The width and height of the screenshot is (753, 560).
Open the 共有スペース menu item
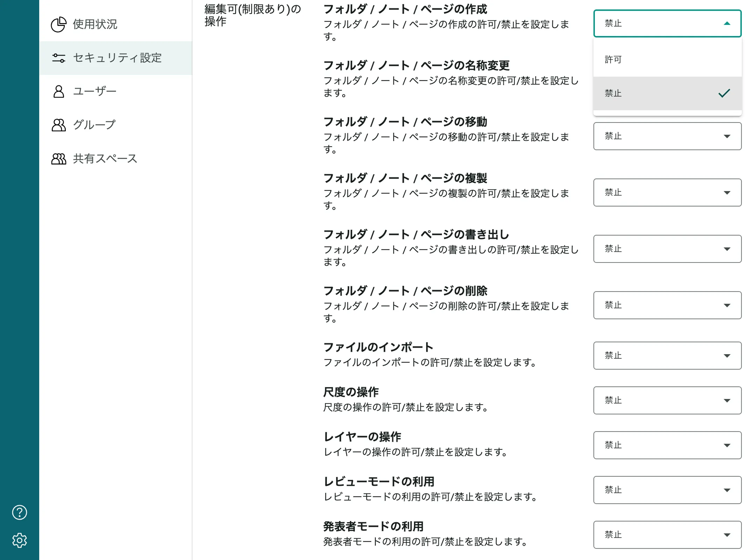pyautogui.click(x=116, y=159)
